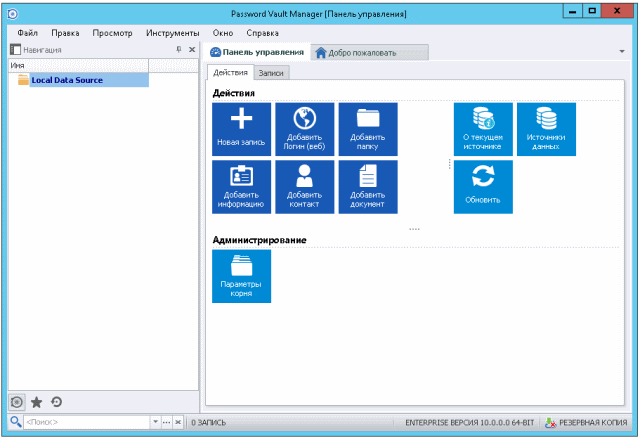Open recent history in navigation footer

(56, 402)
